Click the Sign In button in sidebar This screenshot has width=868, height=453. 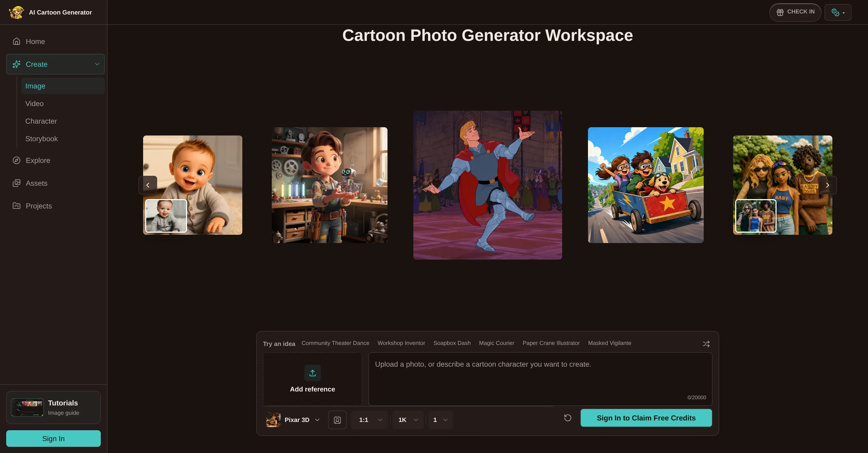point(53,439)
